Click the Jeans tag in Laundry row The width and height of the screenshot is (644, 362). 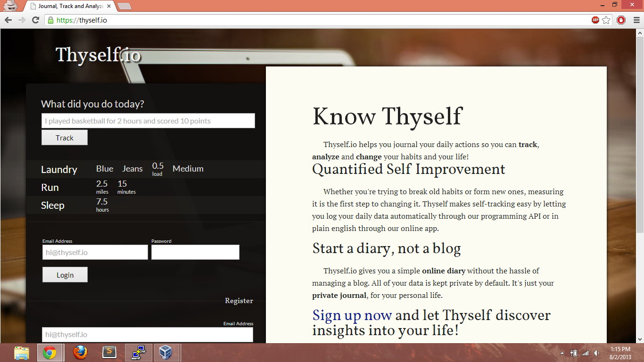132,169
